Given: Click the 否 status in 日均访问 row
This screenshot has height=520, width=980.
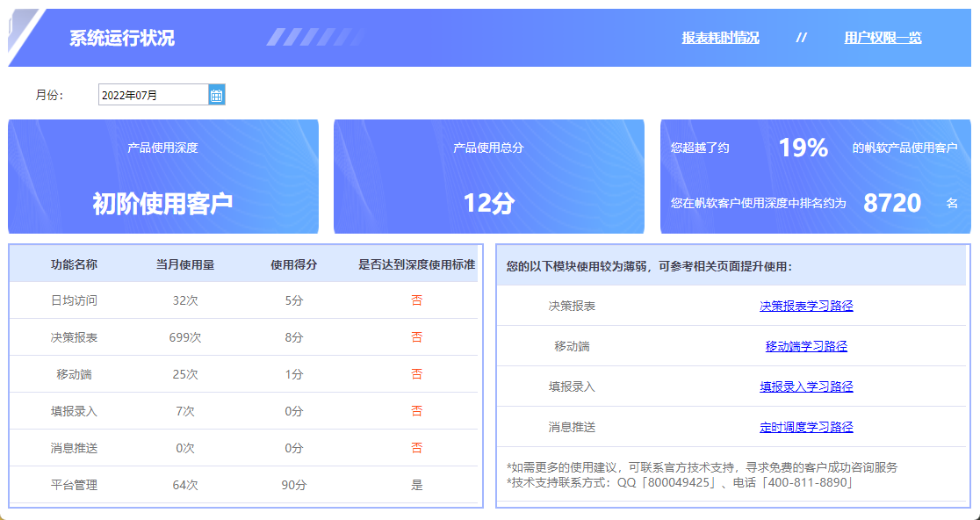Looking at the screenshot, I should tap(417, 300).
